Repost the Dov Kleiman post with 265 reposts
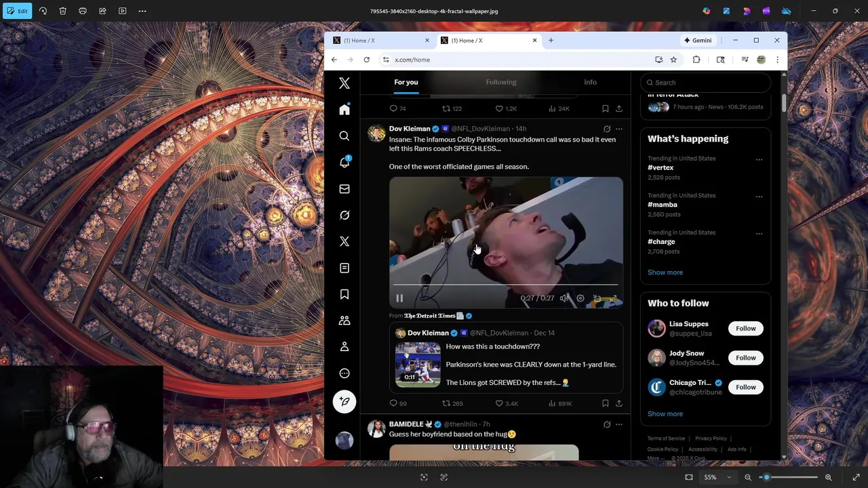This screenshot has width=868, height=488. (x=452, y=403)
